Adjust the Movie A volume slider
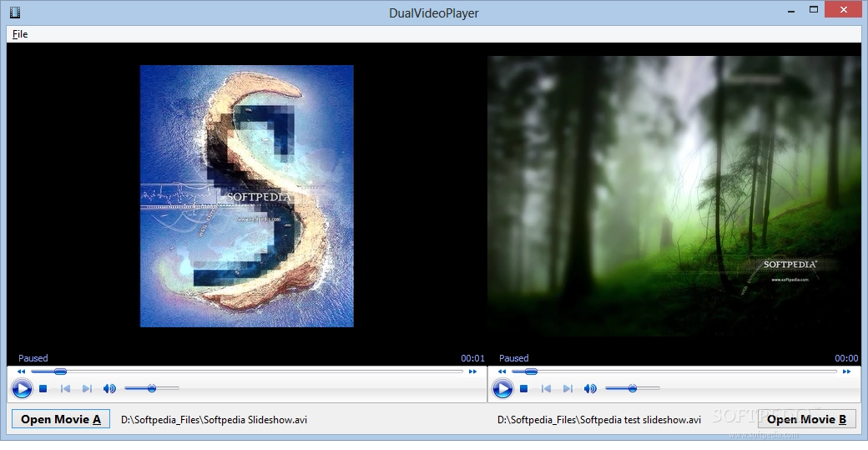Screen dimensions: 868x450 [x=152, y=388]
